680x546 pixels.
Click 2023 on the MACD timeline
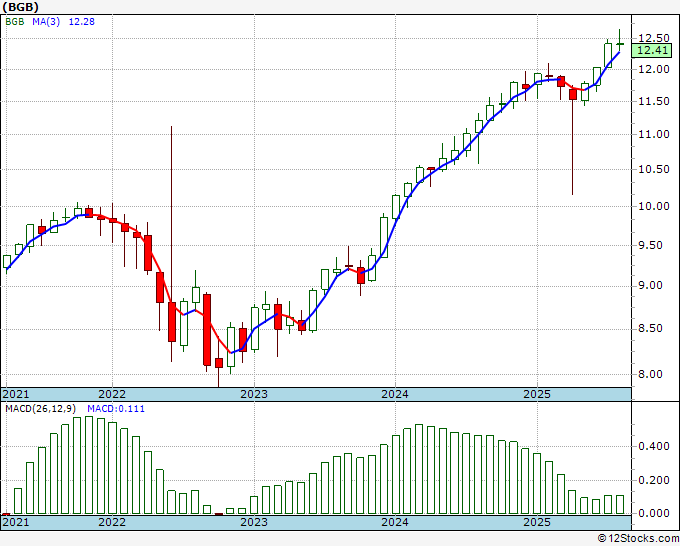(254, 522)
